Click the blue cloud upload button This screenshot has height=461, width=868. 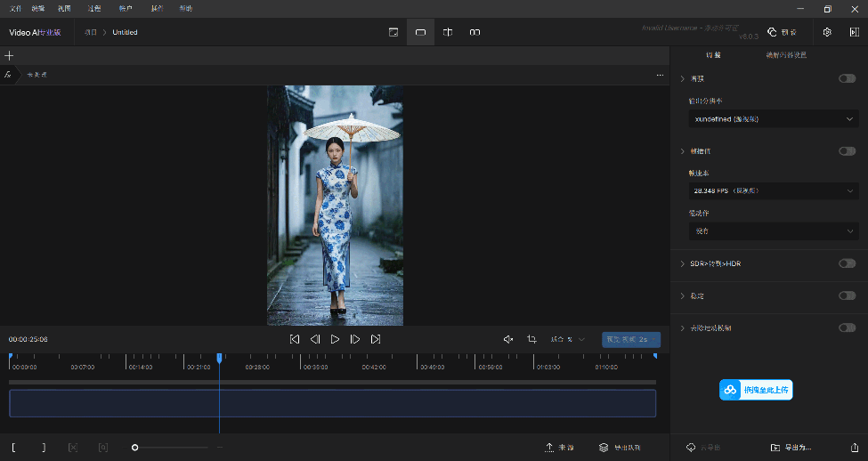point(756,390)
